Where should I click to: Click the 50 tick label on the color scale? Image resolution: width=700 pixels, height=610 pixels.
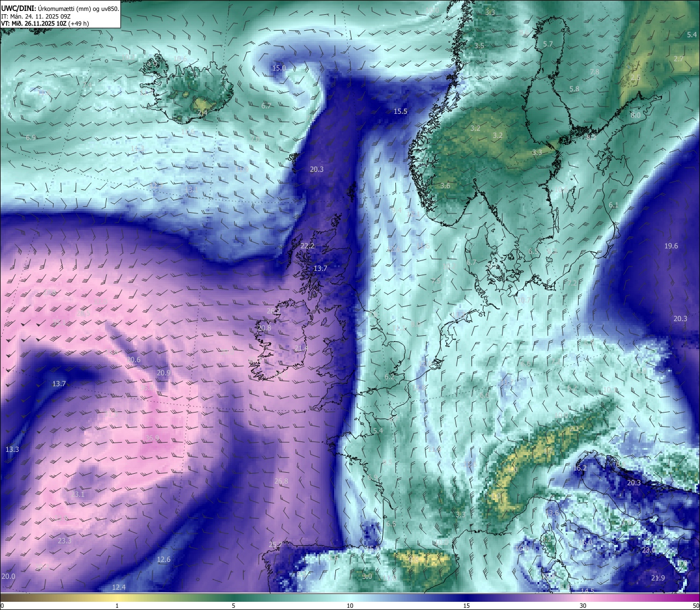point(696,606)
